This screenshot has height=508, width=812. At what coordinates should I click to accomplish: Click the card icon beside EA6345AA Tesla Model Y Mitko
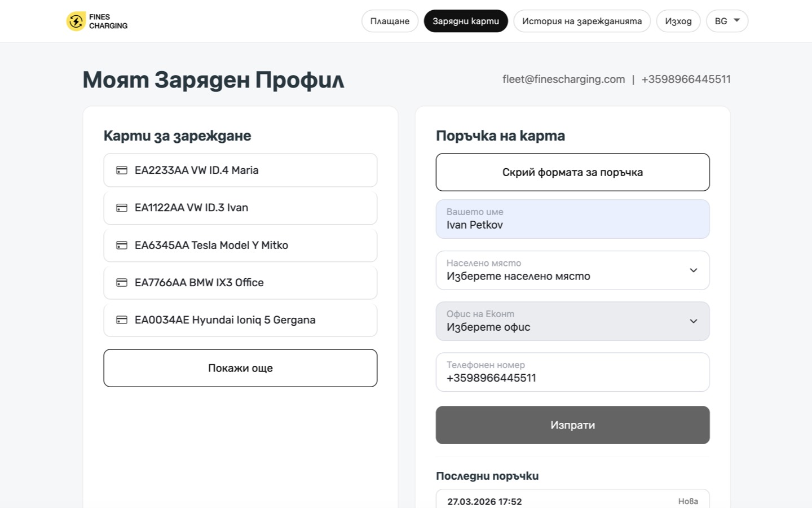(x=122, y=245)
